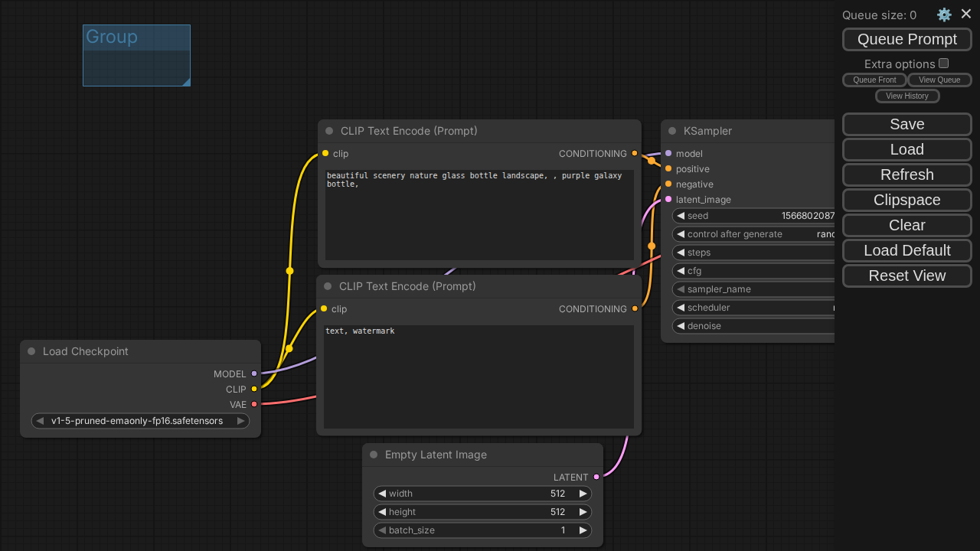Collapse the KSampler node via its dot
Viewport: 980px width, 551px height.
click(x=672, y=131)
